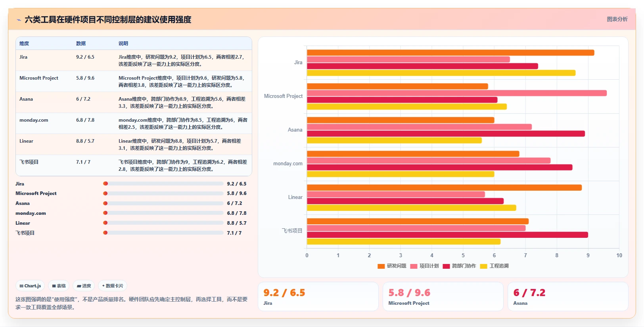Click the Asana progress bar
644x327 pixels.
[x=163, y=203]
